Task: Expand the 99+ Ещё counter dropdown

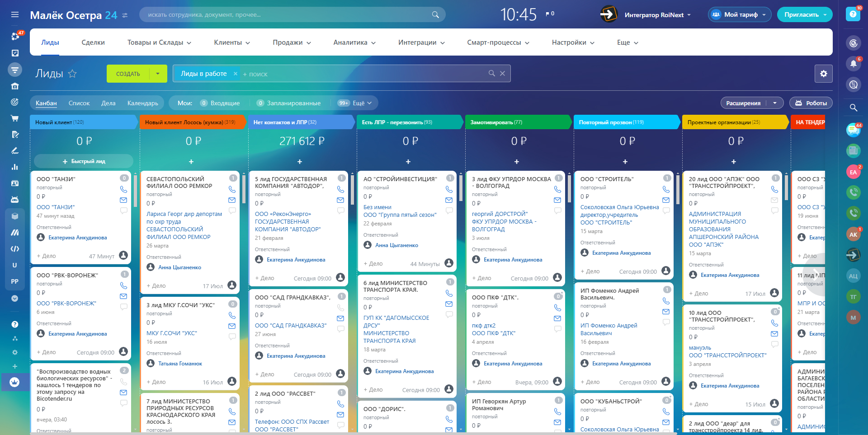Action: pos(355,103)
